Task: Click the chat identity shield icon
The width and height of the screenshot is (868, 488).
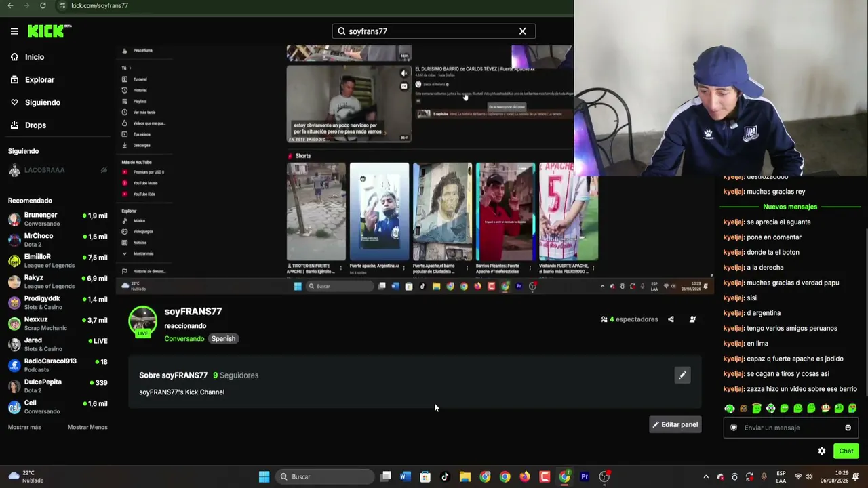Action: [734, 428]
